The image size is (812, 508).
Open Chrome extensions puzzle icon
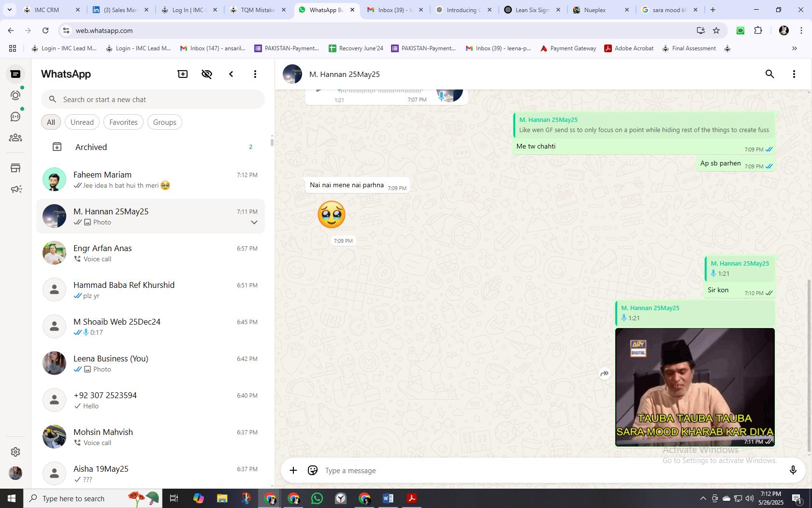[x=758, y=30]
